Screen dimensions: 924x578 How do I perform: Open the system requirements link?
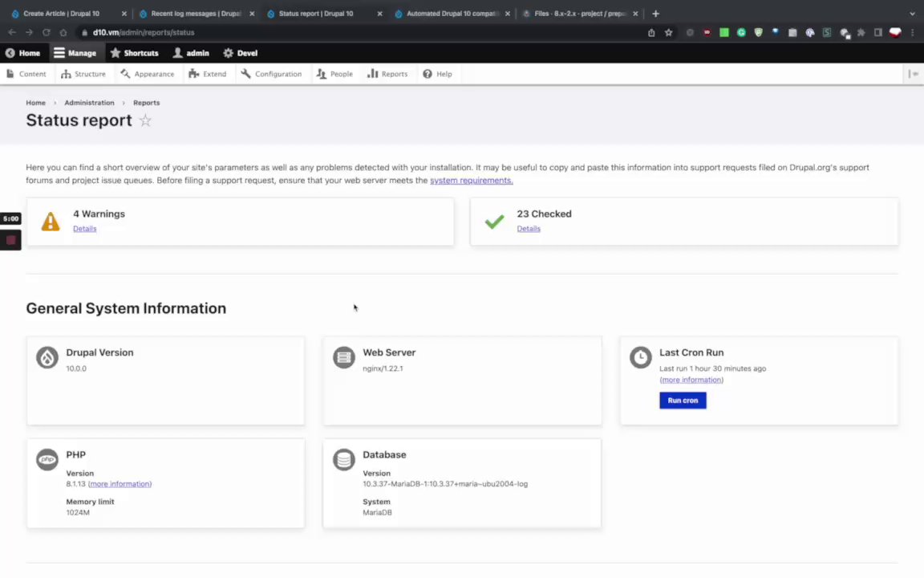pyautogui.click(x=471, y=181)
